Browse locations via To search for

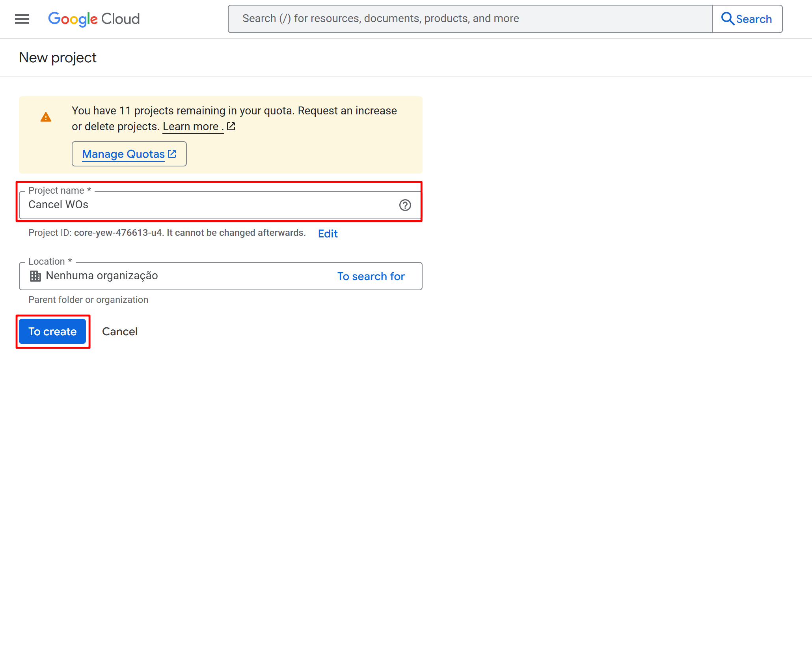(371, 276)
